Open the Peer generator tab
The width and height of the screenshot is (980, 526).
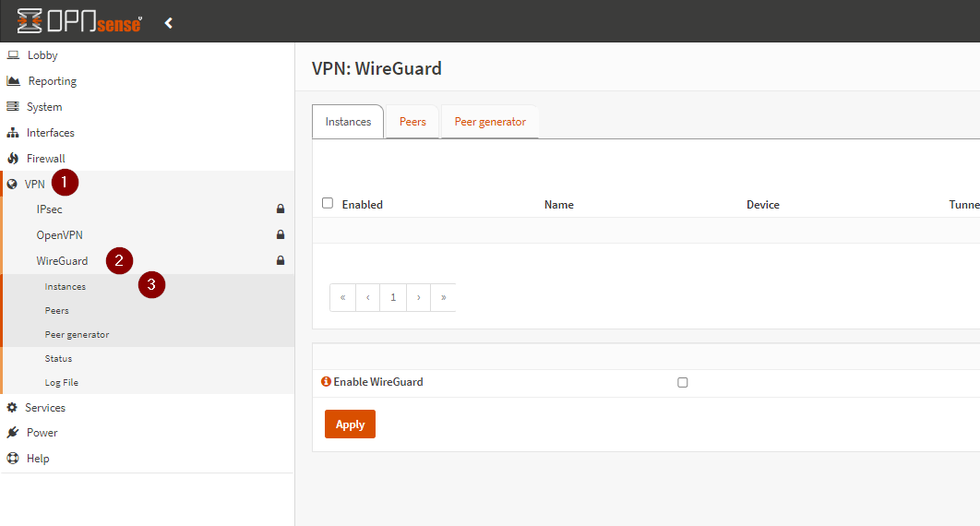pos(490,122)
